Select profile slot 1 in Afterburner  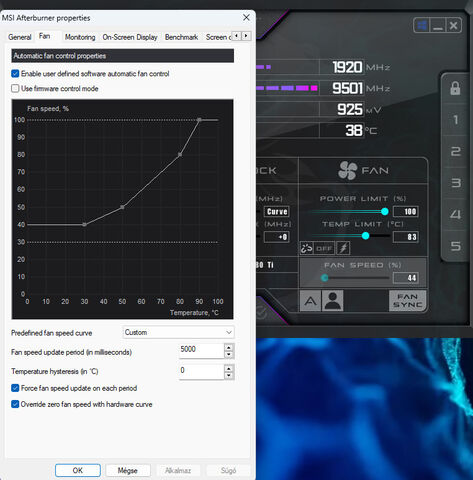point(456,120)
